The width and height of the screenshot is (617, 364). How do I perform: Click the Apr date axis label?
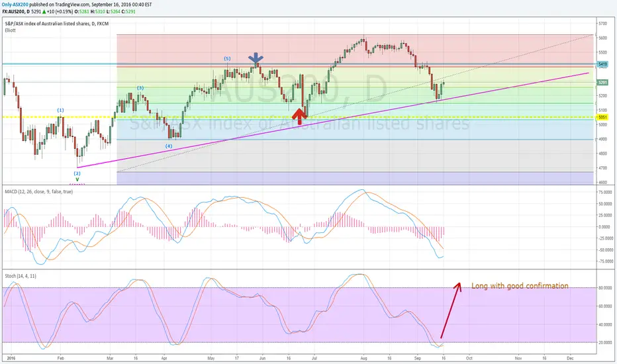pos(164,359)
